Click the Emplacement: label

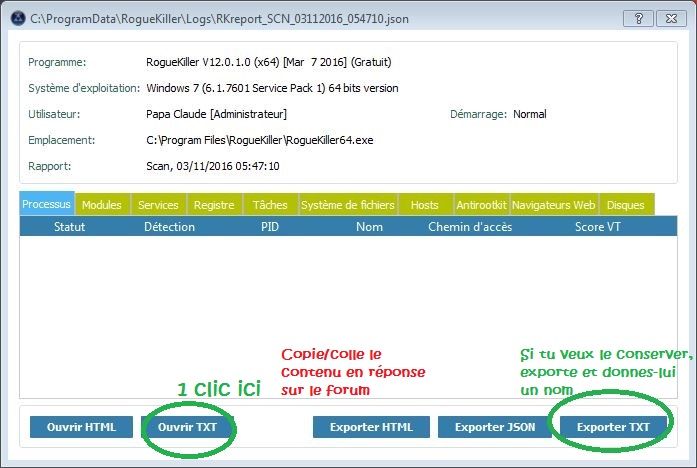[x=62, y=140]
